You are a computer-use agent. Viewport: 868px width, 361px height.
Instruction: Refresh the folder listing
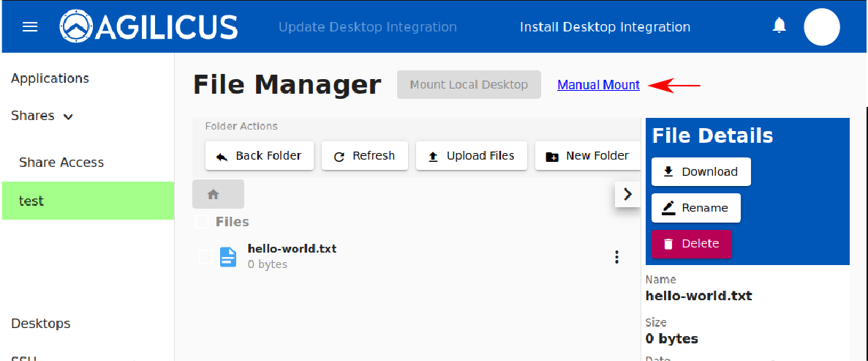(364, 156)
